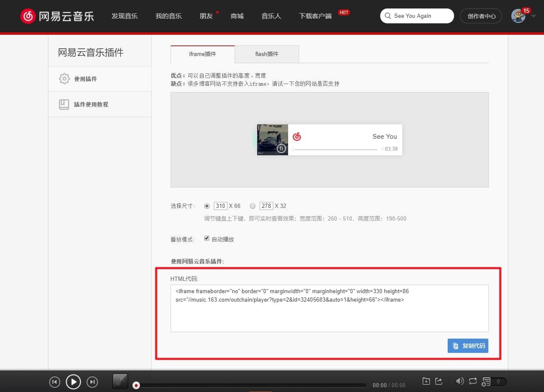
Task: Click the search box containing See You Again
Action: pos(417,16)
